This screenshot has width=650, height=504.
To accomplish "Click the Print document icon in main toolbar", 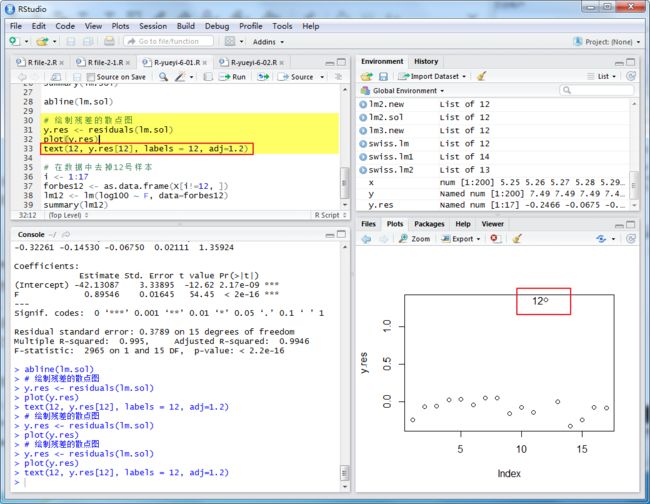I will tap(109, 41).
